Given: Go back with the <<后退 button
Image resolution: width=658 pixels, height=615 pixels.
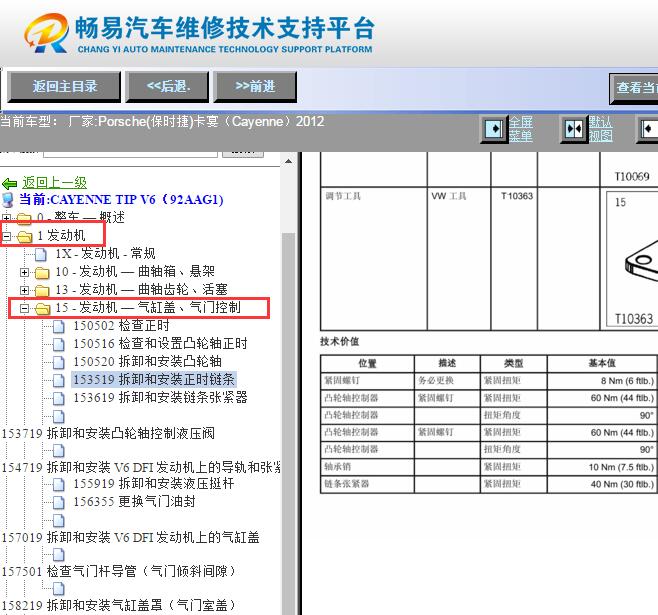Looking at the screenshot, I should 167,87.
